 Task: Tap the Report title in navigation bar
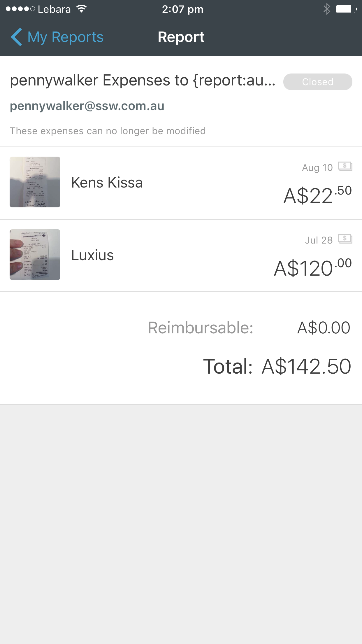tap(181, 37)
